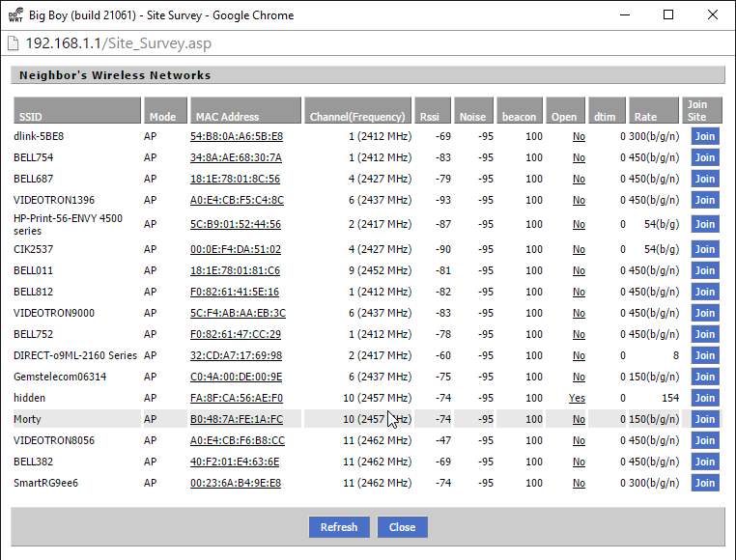Open MAC address A0:E4:CB:F6:B8:CC link

[x=238, y=440]
